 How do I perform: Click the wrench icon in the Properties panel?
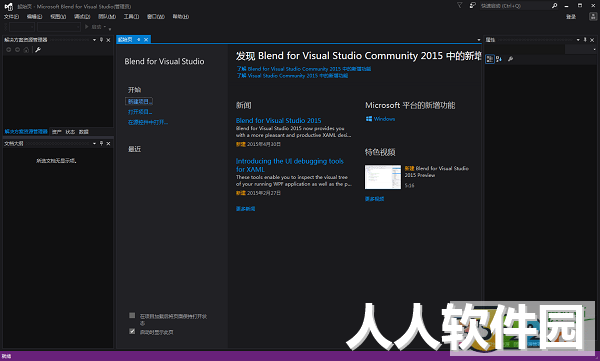(x=510, y=59)
